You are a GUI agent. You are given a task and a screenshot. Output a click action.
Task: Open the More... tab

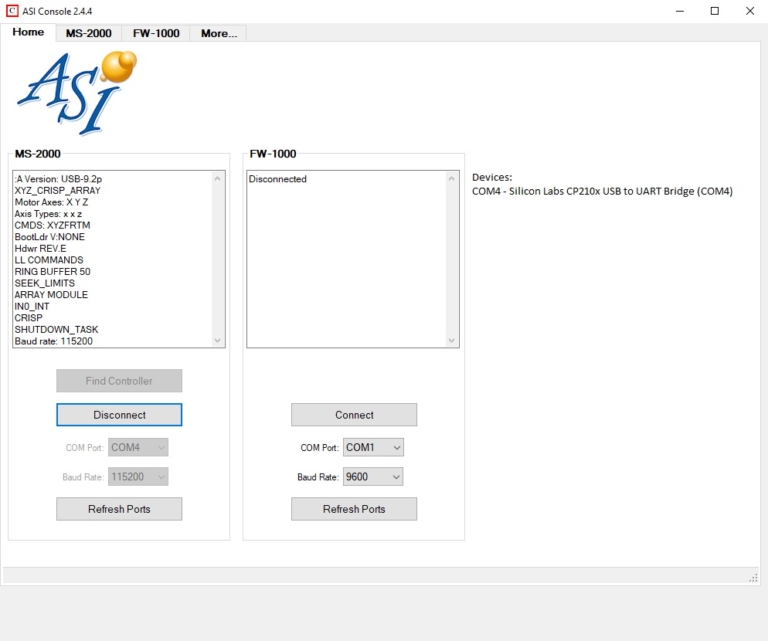point(218,33)
